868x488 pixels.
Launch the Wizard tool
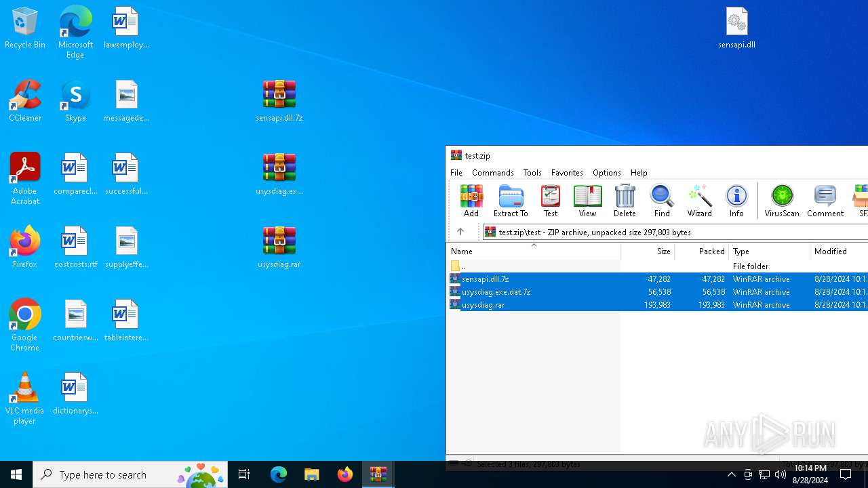[x=699, y=201]
